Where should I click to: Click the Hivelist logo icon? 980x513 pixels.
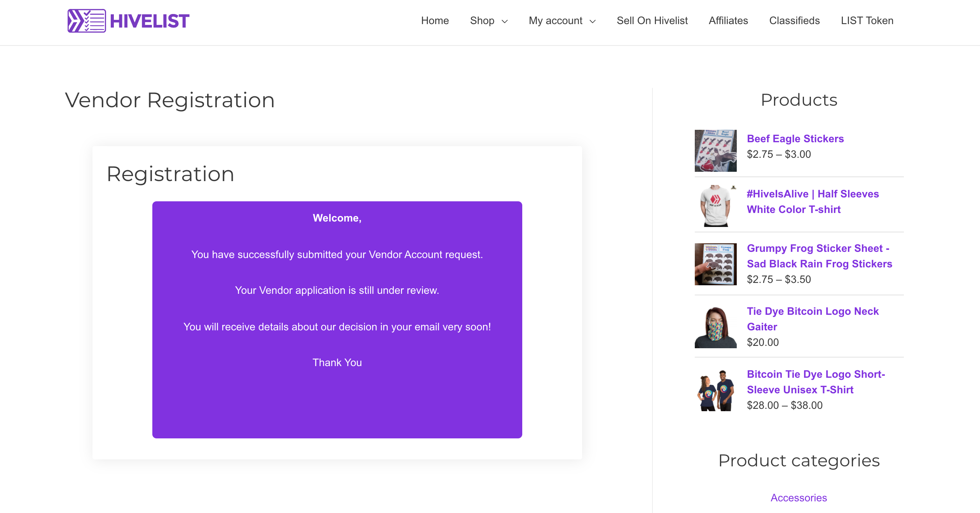(x=87, y=21)
